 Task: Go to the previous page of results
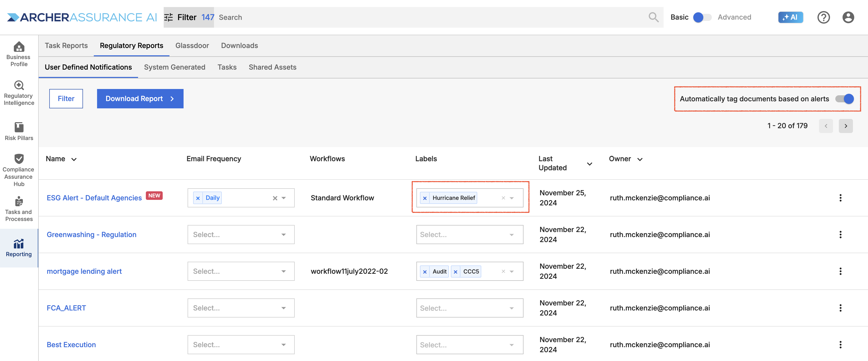coord(826,126)
